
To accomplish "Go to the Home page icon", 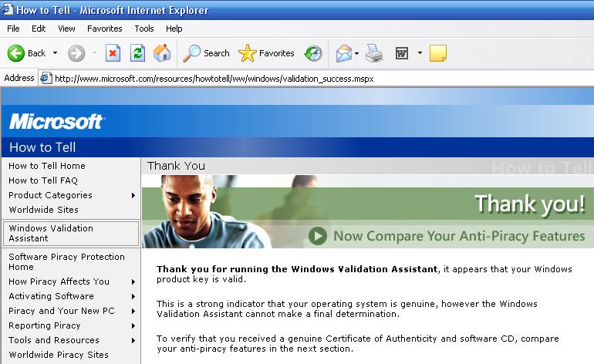I will pos(162,53).
